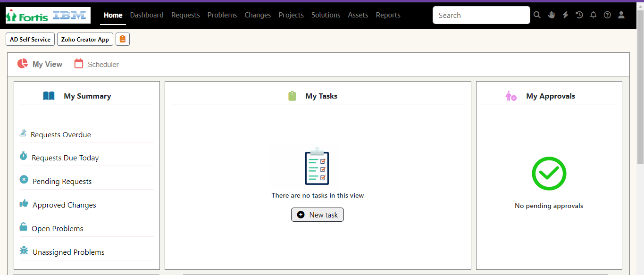
Task: Open quick actions lightning bolt icon
Action: click(565, 15)
